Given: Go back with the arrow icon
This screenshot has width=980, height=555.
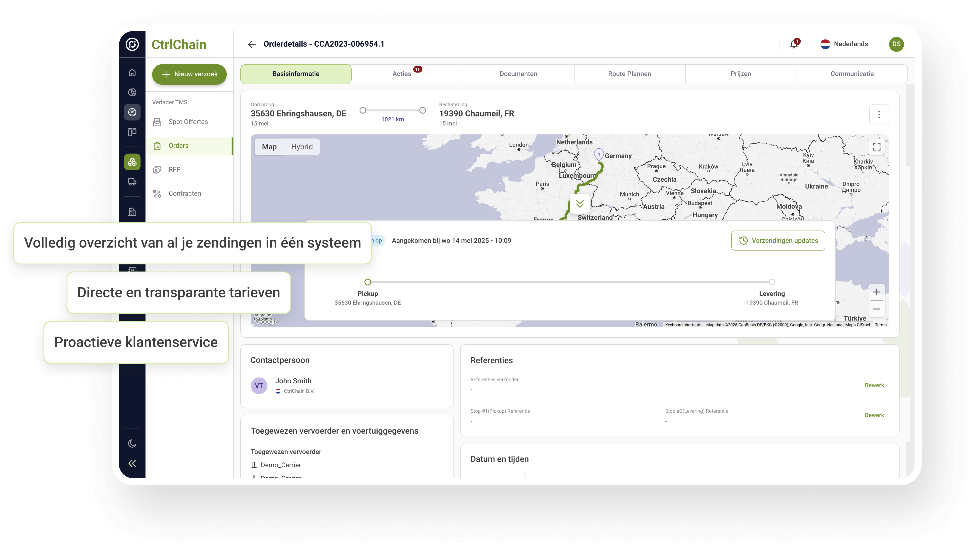Looking at the screenshot, I should [x=251, y=44].
